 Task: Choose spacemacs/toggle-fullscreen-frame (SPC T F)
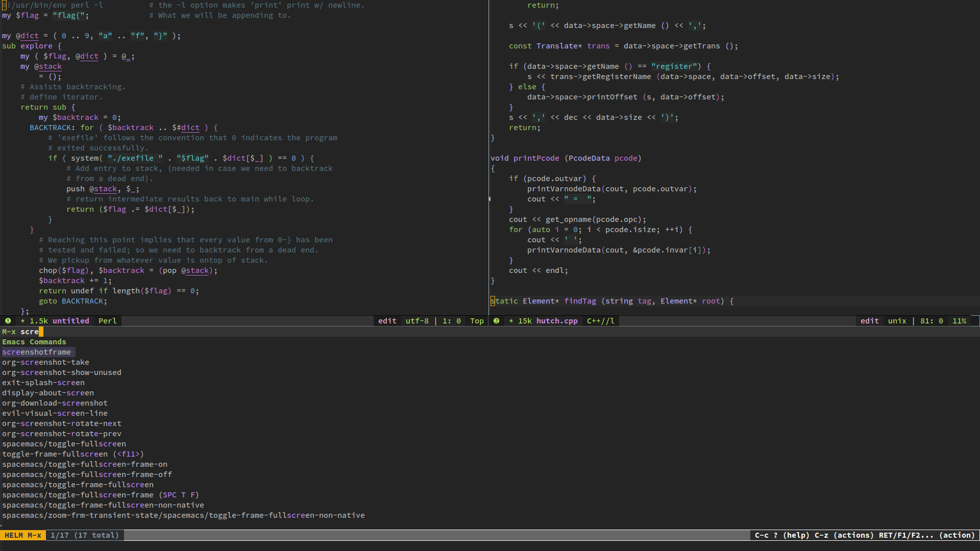101,495
